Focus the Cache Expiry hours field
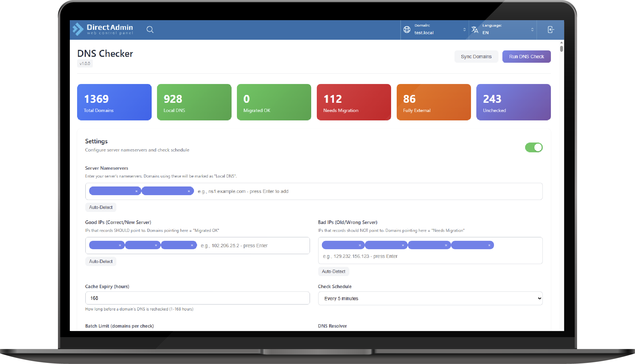The height and width of the screenshot is (364, 635). coord(197,298)
